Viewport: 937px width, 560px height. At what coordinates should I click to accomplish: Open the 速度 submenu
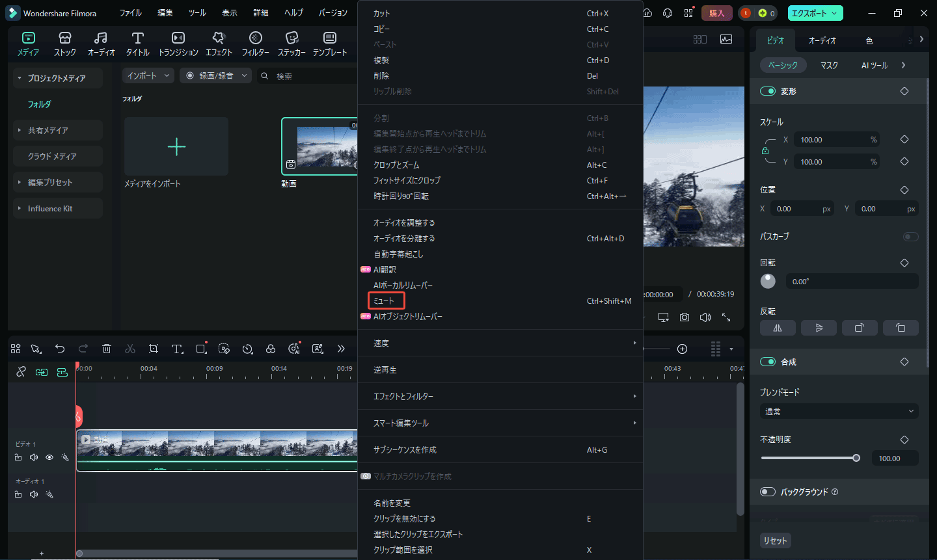(500, 343)
